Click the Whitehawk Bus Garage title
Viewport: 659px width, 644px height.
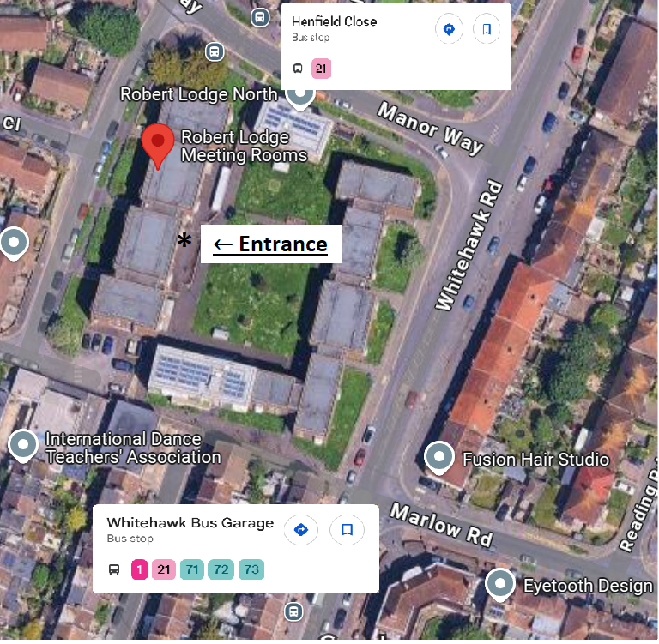[190, 522]
